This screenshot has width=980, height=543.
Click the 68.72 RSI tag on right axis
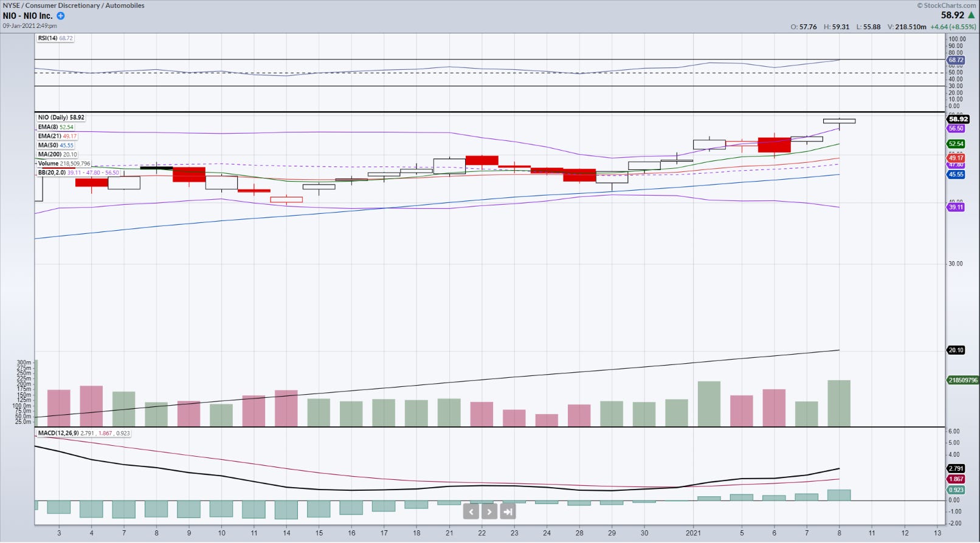click(x=956, y=60)
